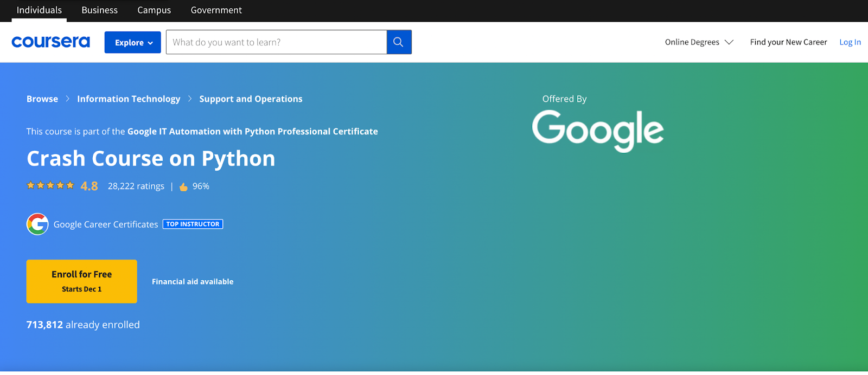This screenshot has width=868, height=375.
Task: Open the Government tab
Action: click(x=216, y=10)
